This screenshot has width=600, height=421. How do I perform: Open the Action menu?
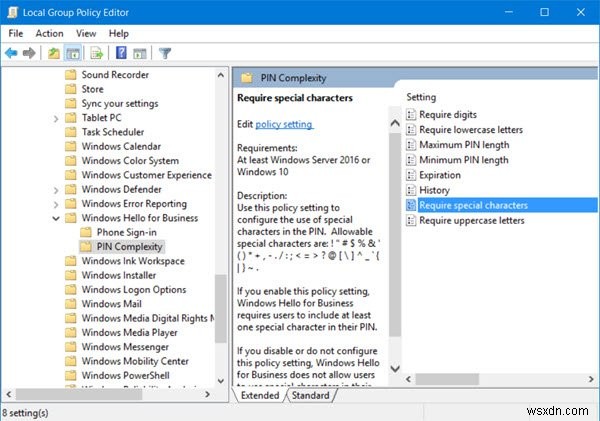pyautogui.click(x=49, y=34)
